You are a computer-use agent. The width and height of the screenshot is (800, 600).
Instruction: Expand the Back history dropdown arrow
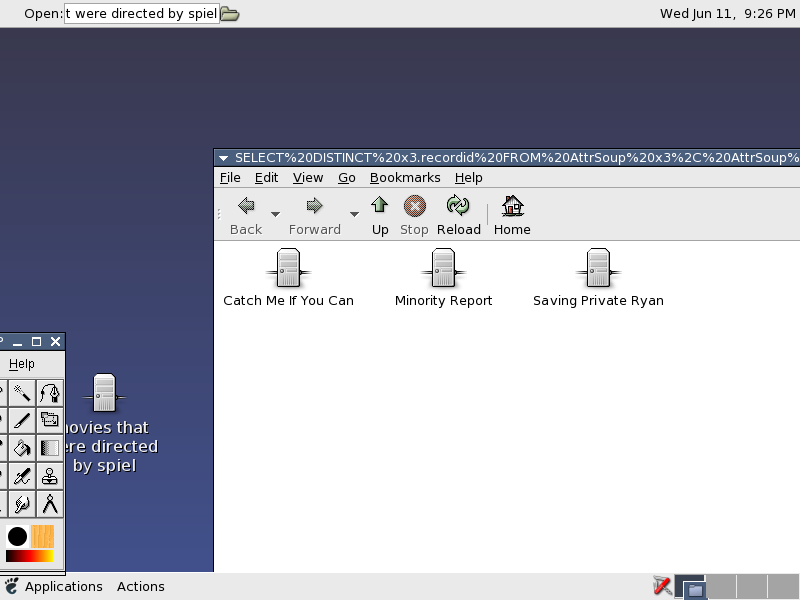(x=275, y=213)
